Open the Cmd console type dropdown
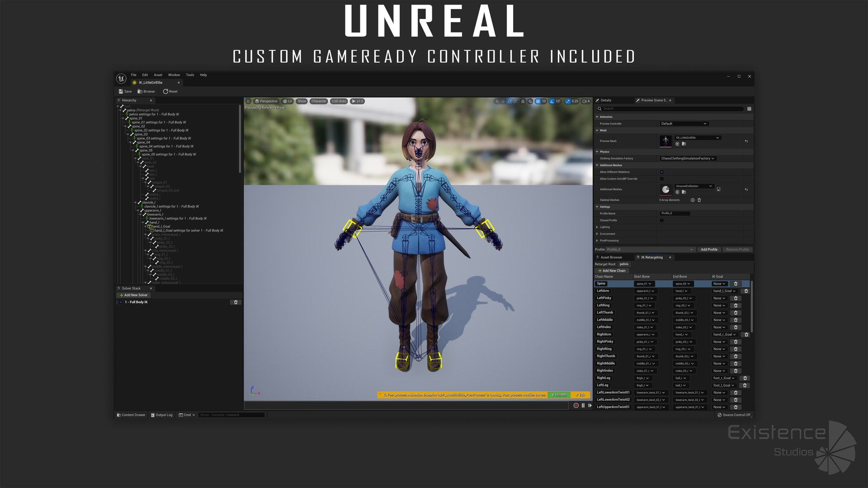The image size is (868, 488). (187, 415)
